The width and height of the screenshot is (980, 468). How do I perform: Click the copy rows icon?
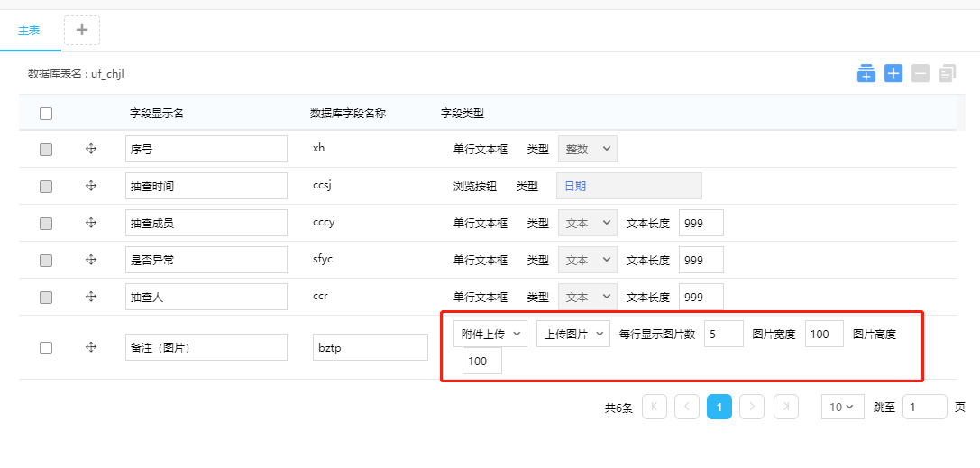tap(948, 73)
